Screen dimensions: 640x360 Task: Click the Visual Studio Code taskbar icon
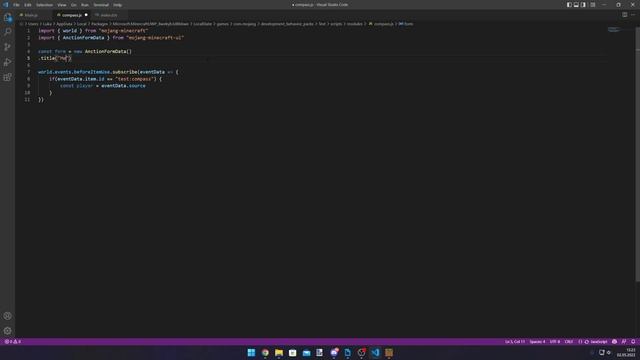[x=375, y=352]
